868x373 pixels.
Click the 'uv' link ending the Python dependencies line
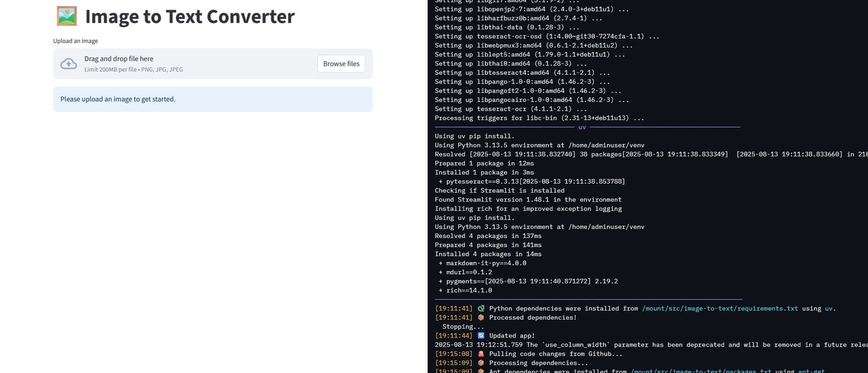click(828, 309)
